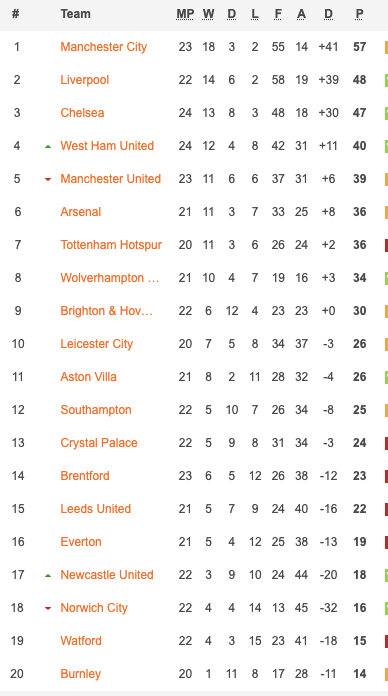This screenshot has width=388, height=696.
Task: Click red down arrow beside Norwich City
Action: (x=48, y=608)
